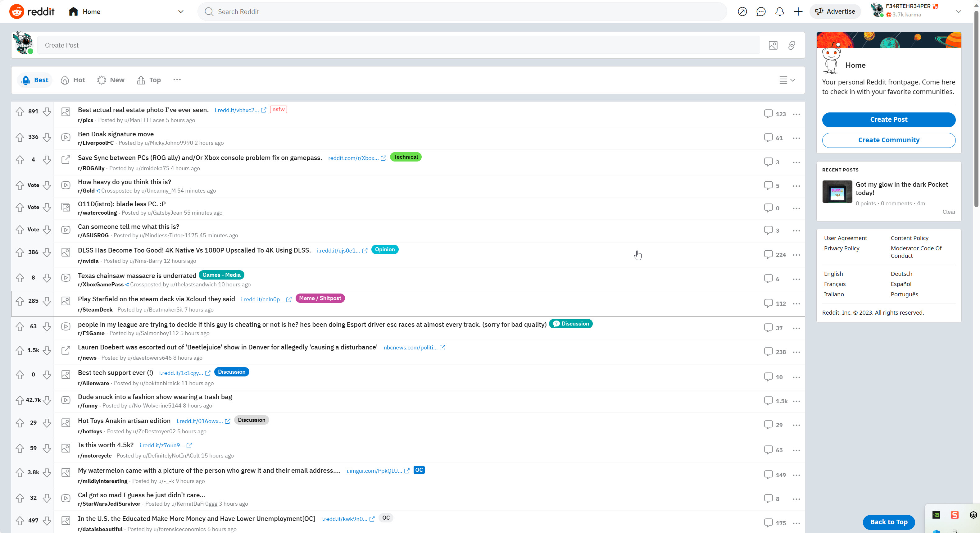Image resolution: width=980 pixels, height=533 pixels.
Task: Open comments on 'Dude snuck into a fashion show'
Action: point(775,401)
